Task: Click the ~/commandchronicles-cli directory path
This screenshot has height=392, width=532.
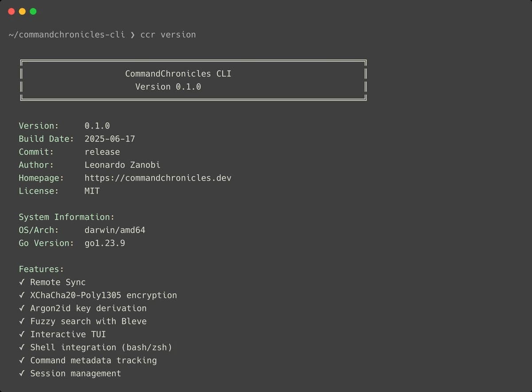Action: [66, 35]
